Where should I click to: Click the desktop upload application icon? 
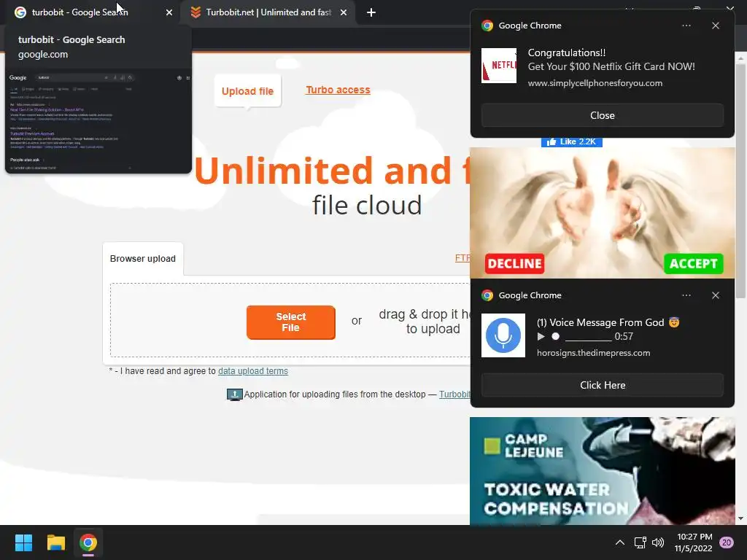tap(234, 394)
